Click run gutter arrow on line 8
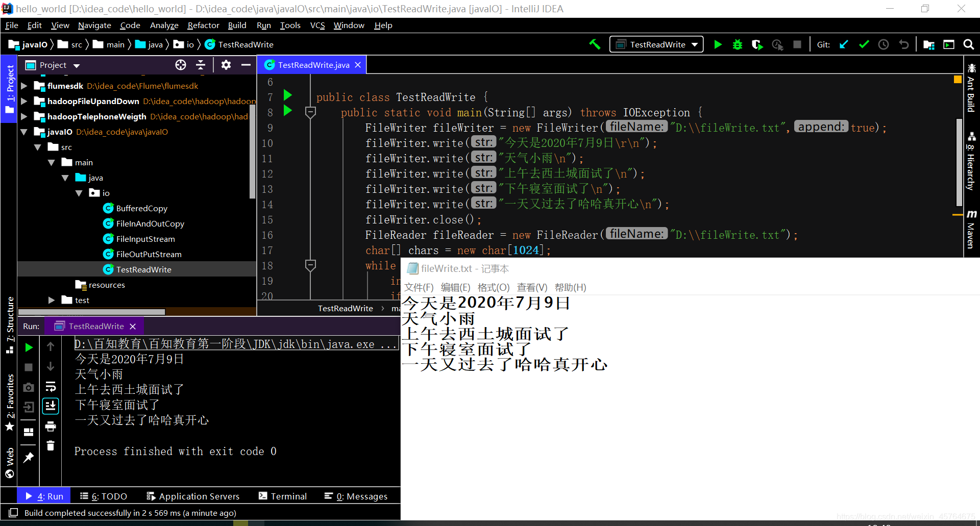The height and width of the screenshot is (526, 980). [288, 110]
